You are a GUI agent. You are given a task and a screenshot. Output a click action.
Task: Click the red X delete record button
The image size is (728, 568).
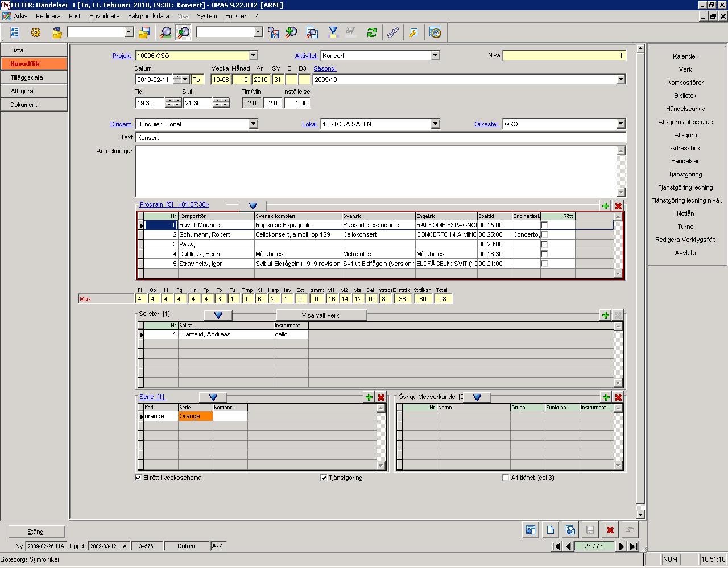610,530
